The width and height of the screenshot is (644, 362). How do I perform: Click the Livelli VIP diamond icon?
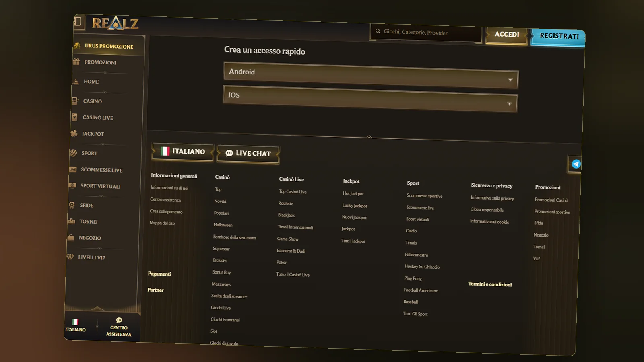[x=70, y=257]
